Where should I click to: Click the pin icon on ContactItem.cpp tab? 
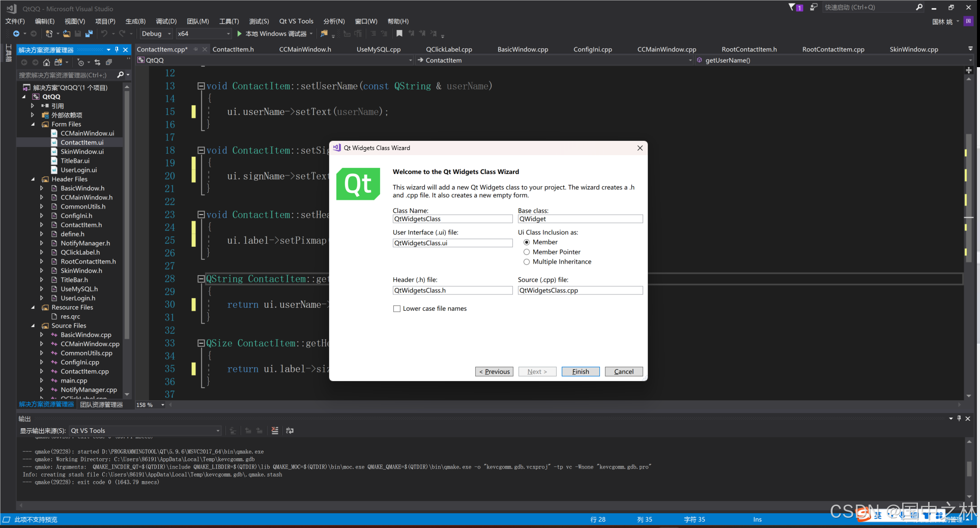(196, 49)
